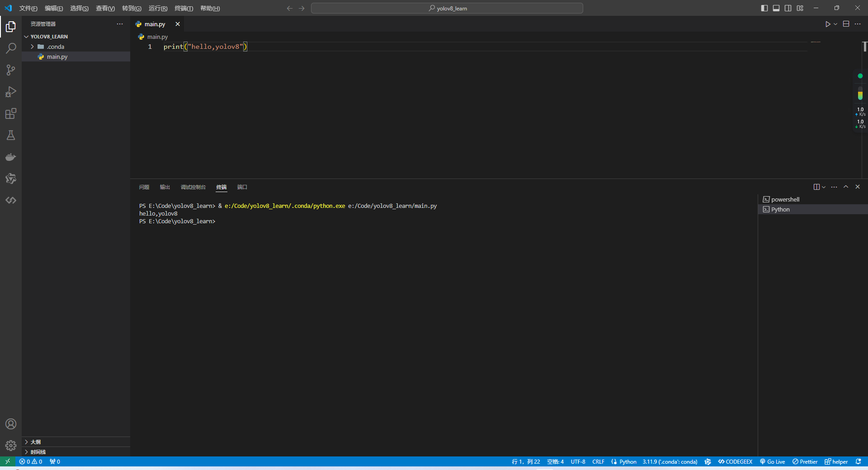Click CODEGEEX status bar item
868x470 pixels.
click(x=735, y=461)
